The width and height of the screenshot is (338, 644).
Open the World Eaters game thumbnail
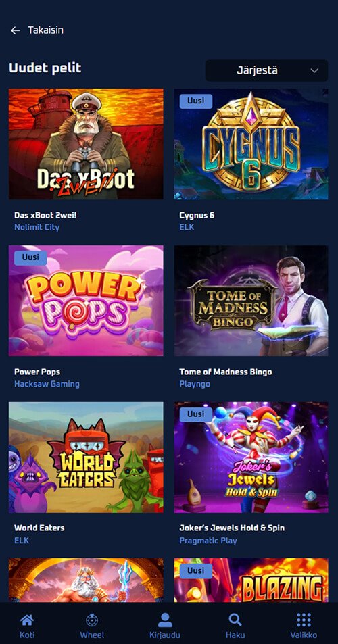pyautogui.click(x=86, y=457)
